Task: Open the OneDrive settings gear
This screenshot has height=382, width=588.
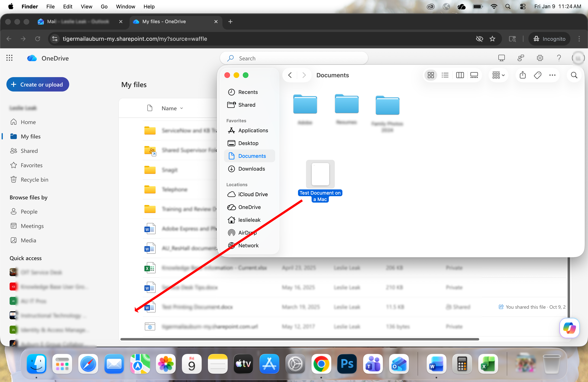Action: (x=540, y=58)
